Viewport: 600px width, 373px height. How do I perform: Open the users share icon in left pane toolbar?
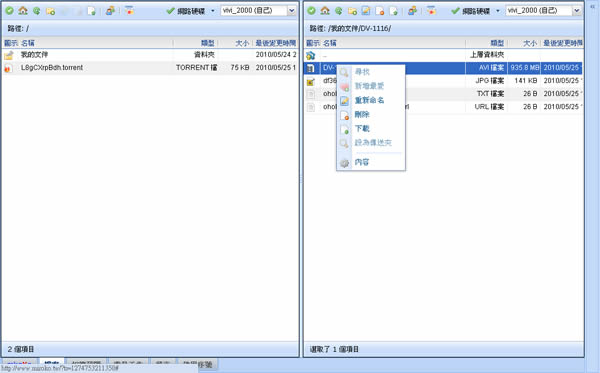(110, 11)
